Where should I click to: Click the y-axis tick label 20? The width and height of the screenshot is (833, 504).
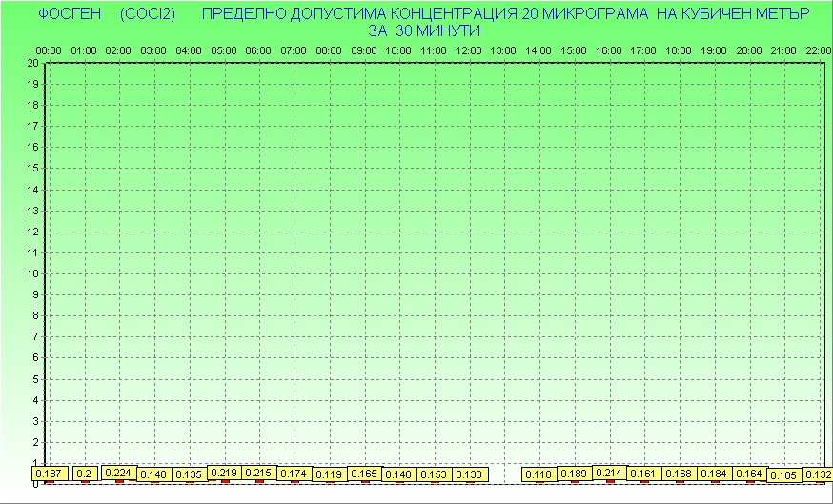coord(33,63)
